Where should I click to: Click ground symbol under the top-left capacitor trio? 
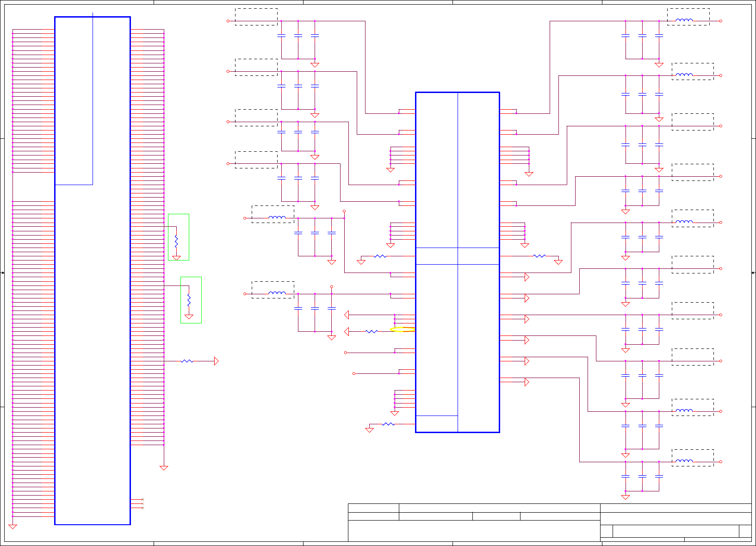tap(315, 65)
